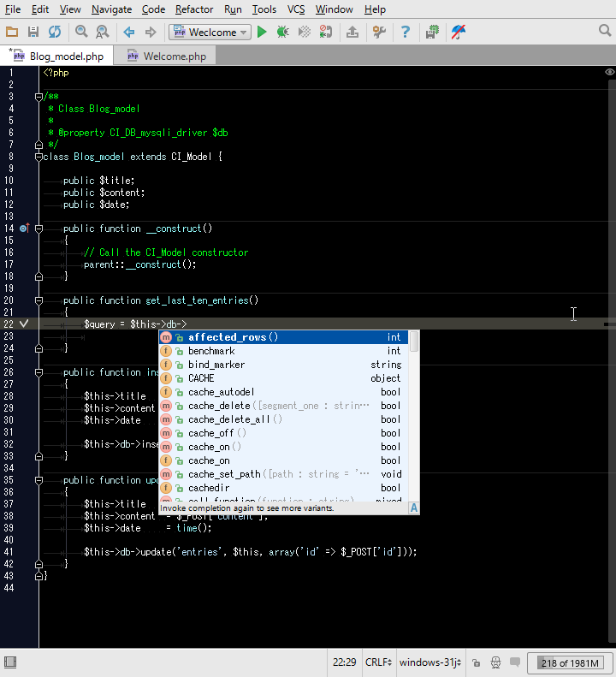Start debugging with the green bug icon

pos(282,32)
